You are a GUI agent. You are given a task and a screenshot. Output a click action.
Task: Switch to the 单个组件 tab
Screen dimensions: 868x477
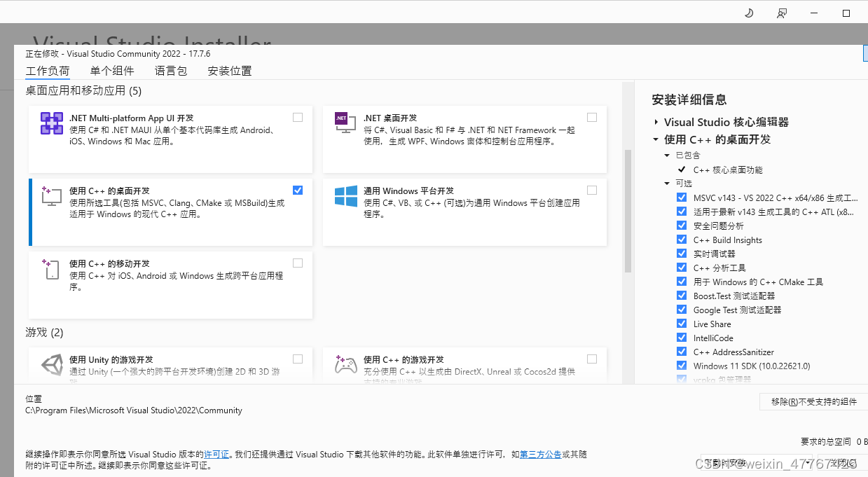pyautogui.click(x=112, y=71)
